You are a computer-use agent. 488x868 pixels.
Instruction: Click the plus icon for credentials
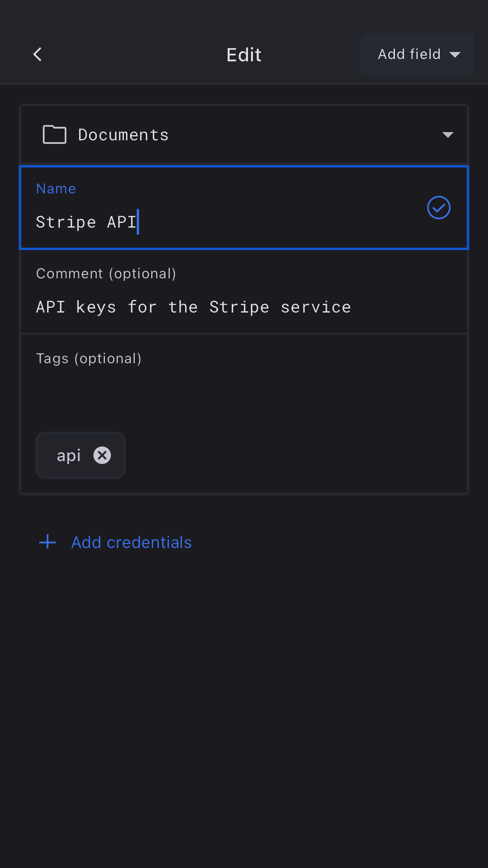click(48, 542)
